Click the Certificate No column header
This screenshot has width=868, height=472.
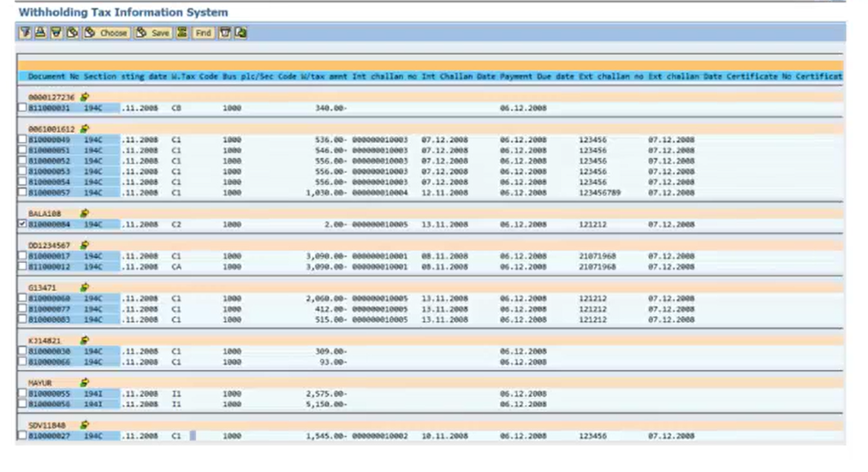coord(759,76)
